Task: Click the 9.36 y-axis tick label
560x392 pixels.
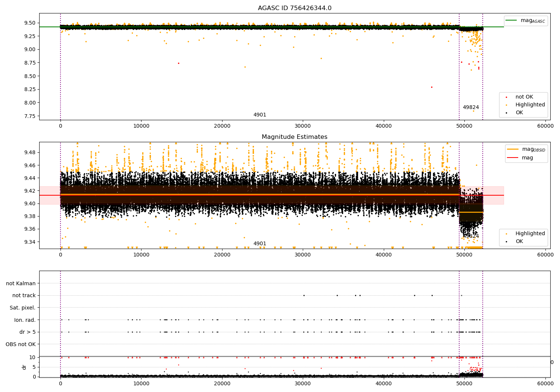Action: tap(29, 229)
